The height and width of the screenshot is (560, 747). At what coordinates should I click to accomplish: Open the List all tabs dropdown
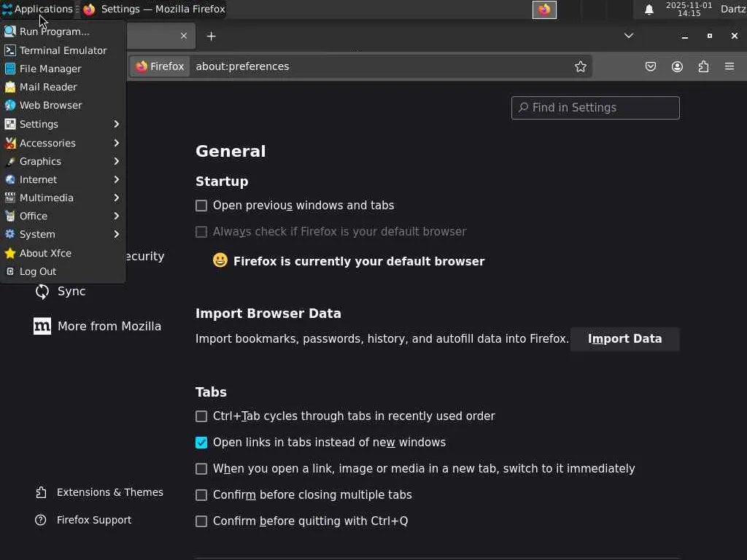(x=628, y=36)
